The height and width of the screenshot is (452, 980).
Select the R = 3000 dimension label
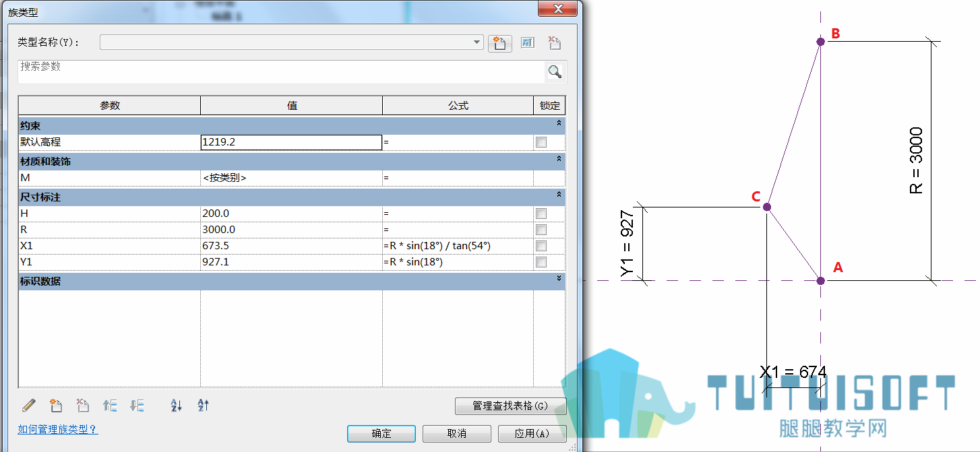[916, 161]
